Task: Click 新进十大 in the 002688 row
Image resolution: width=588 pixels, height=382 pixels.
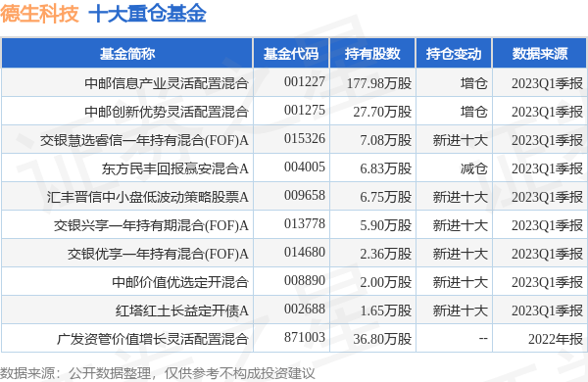Action: (x=461, y=310)
